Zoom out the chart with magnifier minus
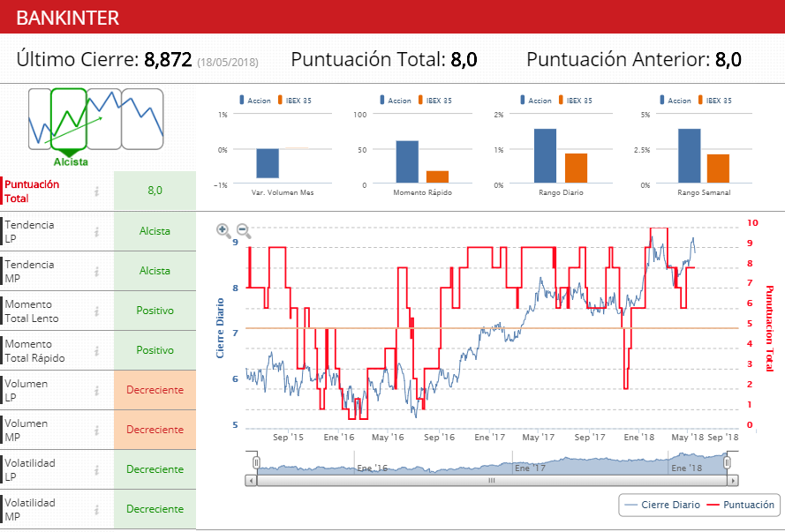 (x=244, y=230)
